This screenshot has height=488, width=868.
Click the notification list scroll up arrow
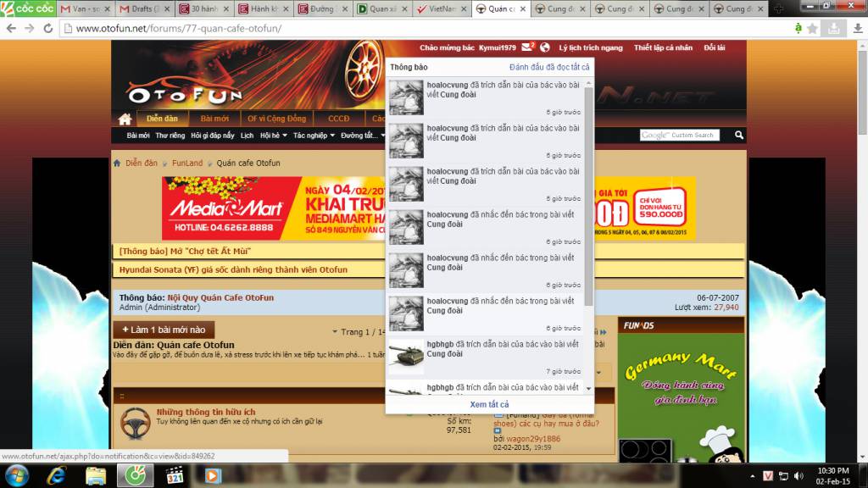coord(588,83)
